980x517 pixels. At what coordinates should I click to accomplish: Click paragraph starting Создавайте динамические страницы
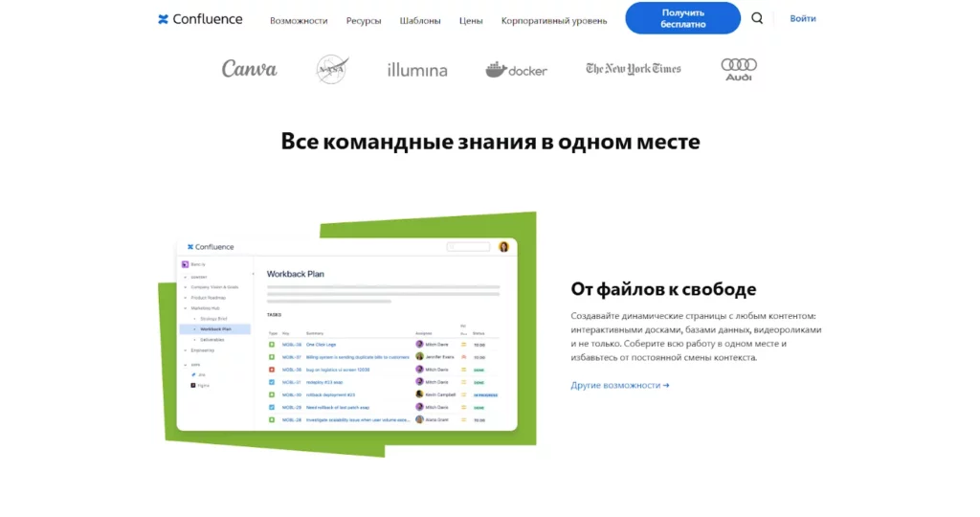696,336
